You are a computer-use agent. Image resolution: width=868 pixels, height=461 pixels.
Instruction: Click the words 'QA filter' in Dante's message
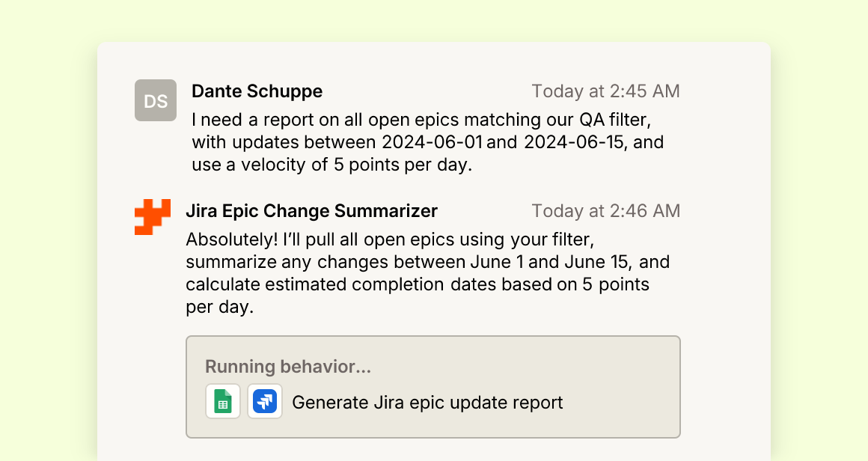pyautogui.click(x=615, y=120)
